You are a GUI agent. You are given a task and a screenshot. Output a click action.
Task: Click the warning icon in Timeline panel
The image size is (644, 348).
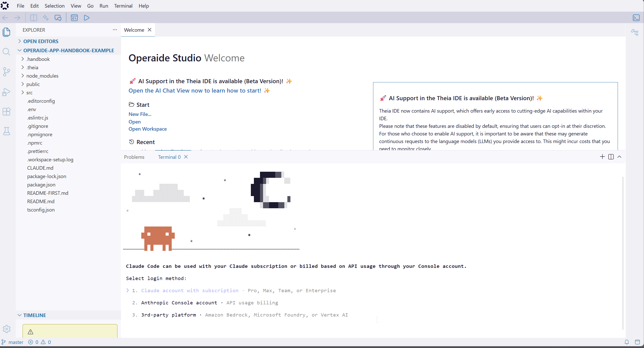(30, 332)
